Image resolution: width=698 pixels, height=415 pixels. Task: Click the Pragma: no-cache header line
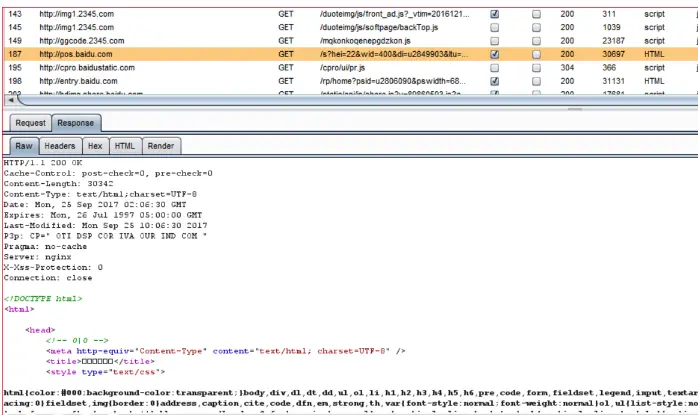point(45,246)
